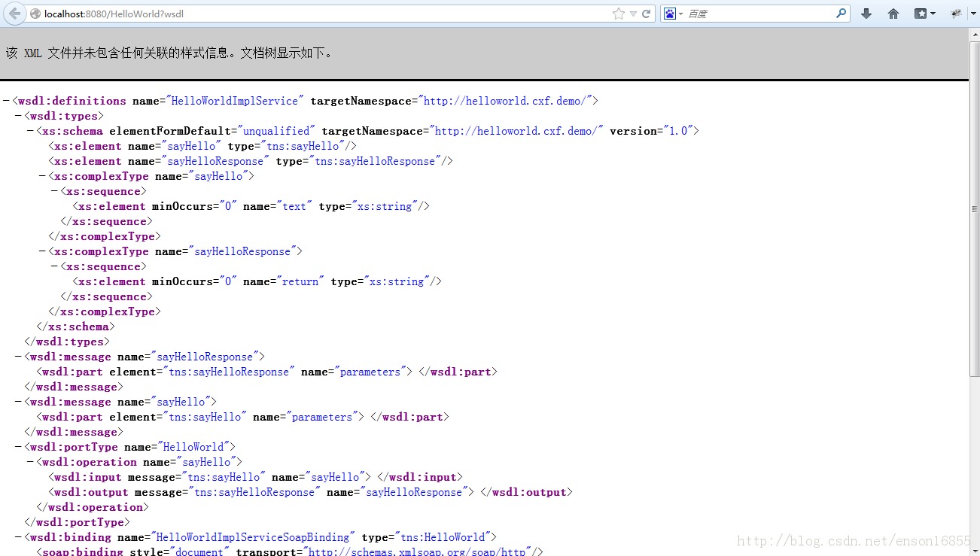Open the downloads panel arrow icon

(866, 14)
